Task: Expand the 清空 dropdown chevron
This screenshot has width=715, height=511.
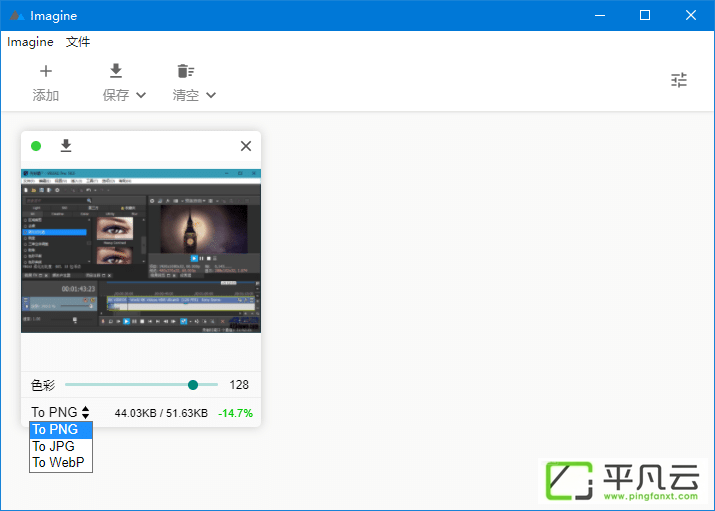Action: click(211, 95)
